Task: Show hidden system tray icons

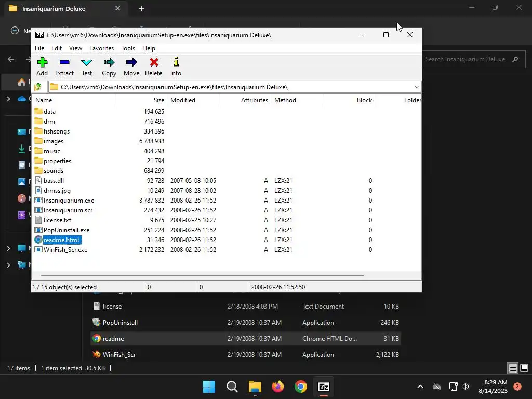Action: [x=420, y=387]
